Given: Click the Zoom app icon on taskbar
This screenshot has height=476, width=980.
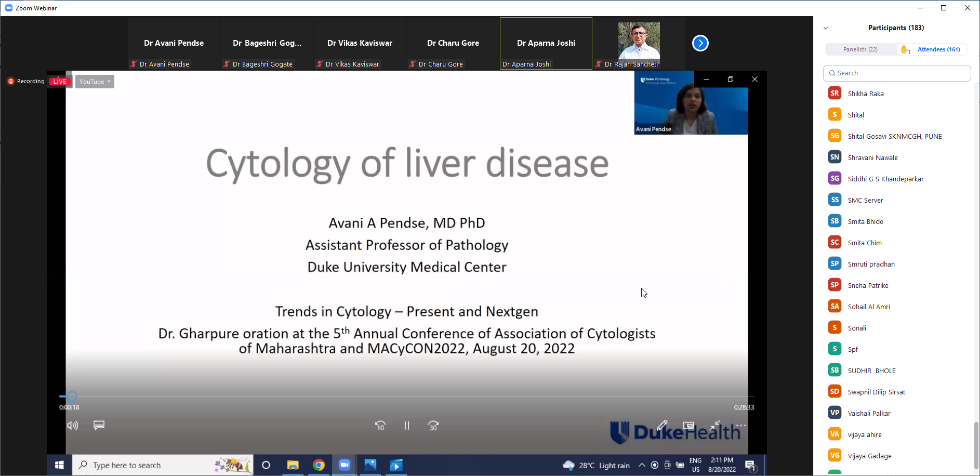Looking at the screenshot, I should [345, 465].
